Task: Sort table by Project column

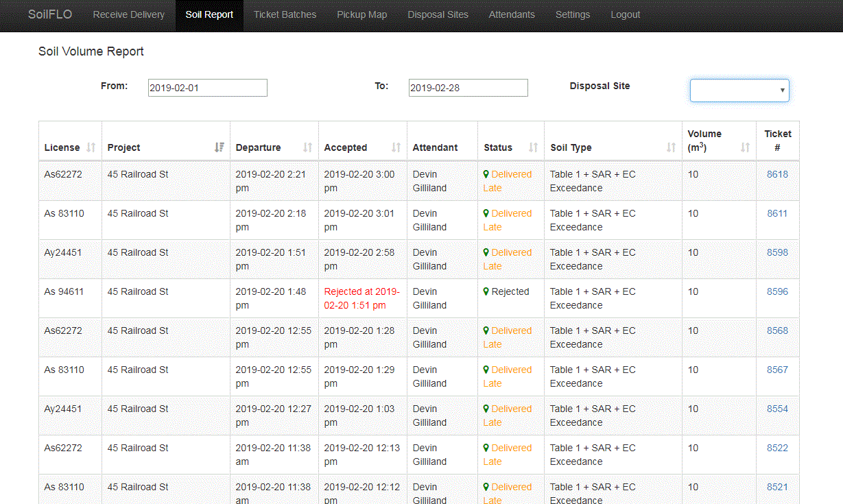Action: [x=165, y=141]
